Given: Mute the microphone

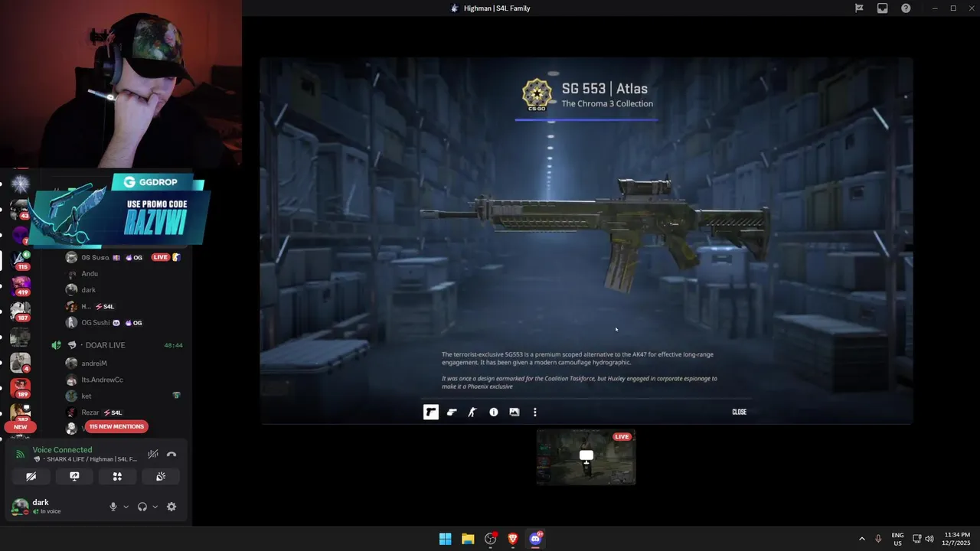Looking at the screenshot, I should click(113, 507).
